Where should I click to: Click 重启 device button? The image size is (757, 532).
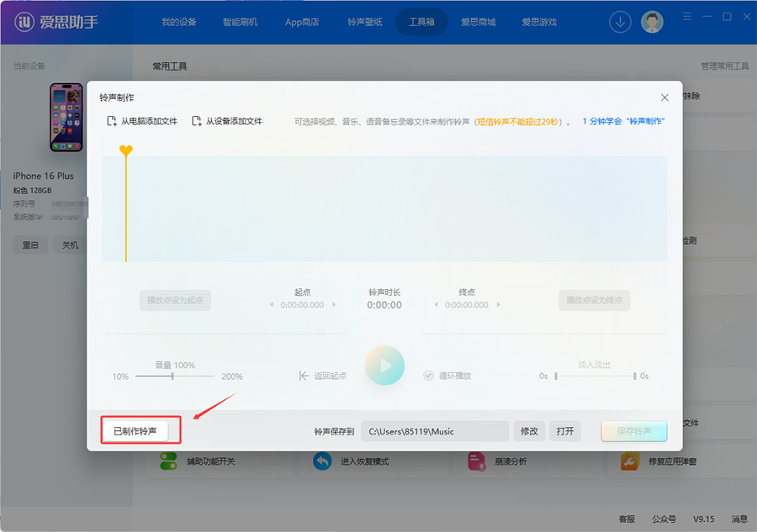pyautogui.click(x=30, y=245)
